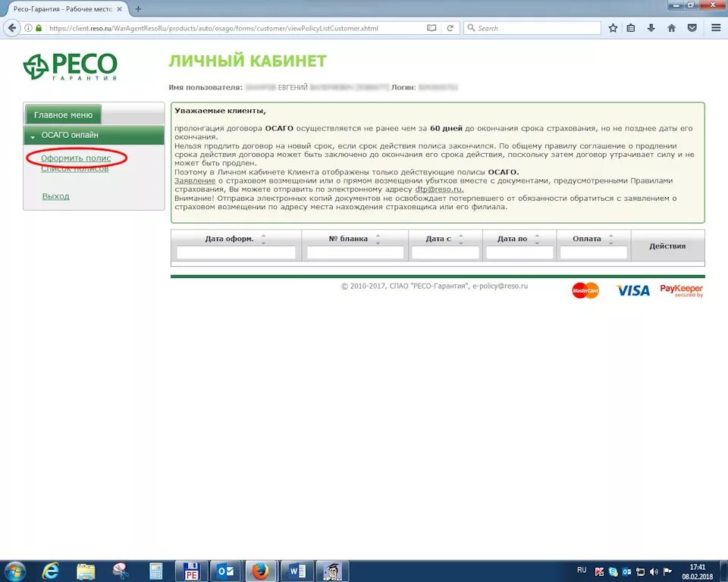
Task: Sort by Дата по column arrows
Action: pos(537,239)
